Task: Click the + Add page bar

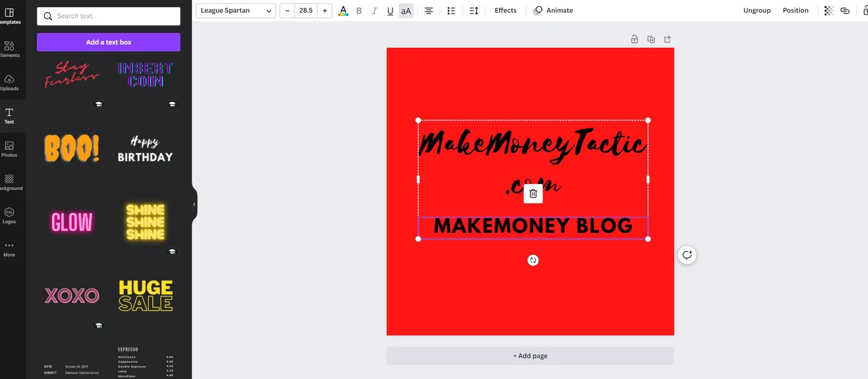Action: click(530, 356)
